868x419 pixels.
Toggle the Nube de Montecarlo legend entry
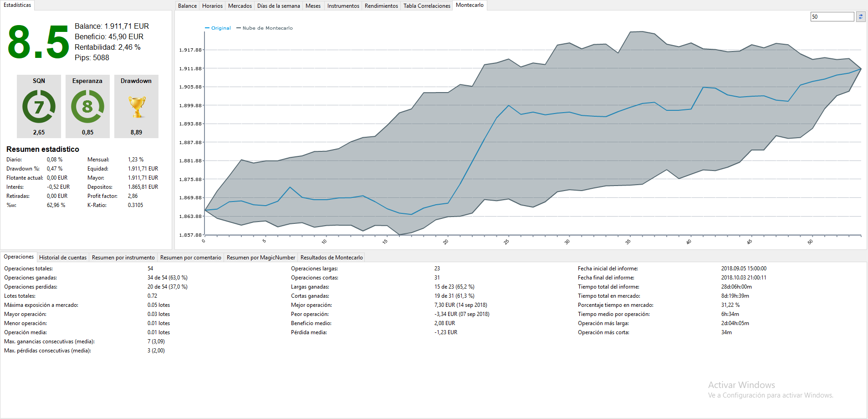(x=265, y=28)
